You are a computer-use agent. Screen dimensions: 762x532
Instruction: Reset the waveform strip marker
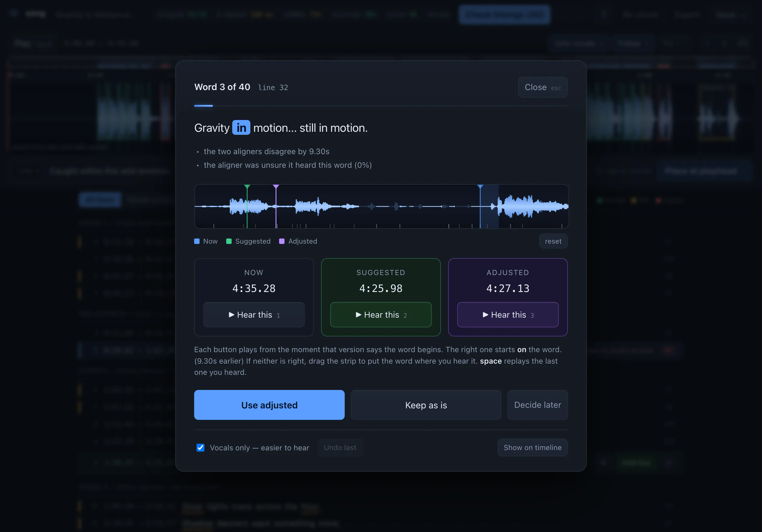553,241
